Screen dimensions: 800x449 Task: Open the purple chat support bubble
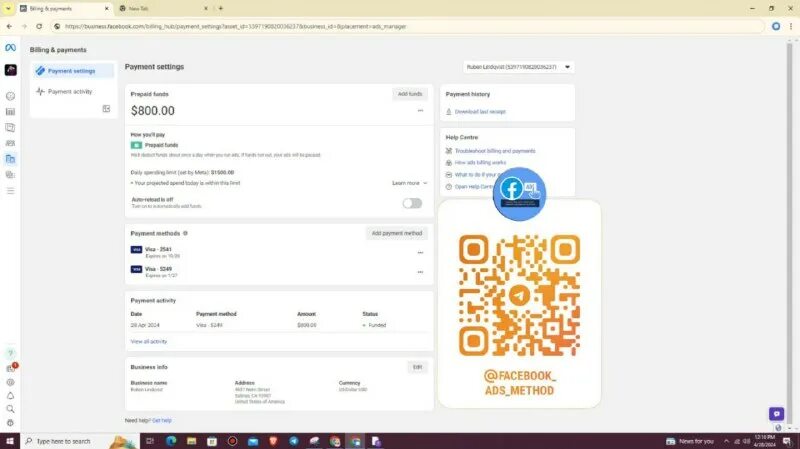tap(776, 414)
